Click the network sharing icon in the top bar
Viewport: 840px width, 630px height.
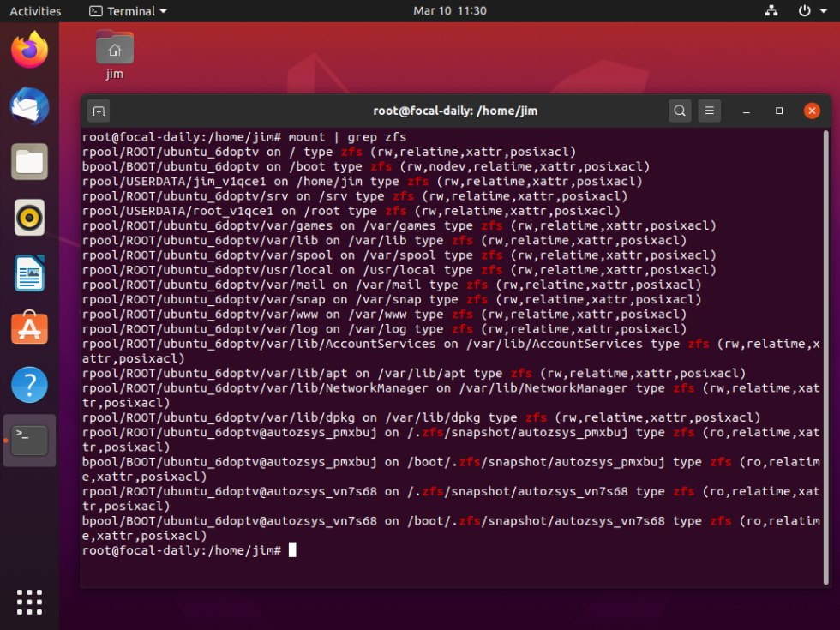pyautogui.click(x=771, y=11)
